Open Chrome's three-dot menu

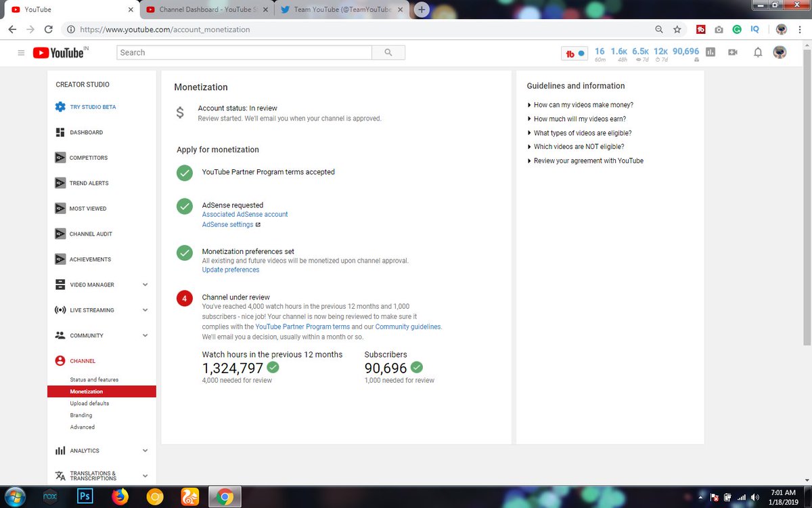point(800,30)
